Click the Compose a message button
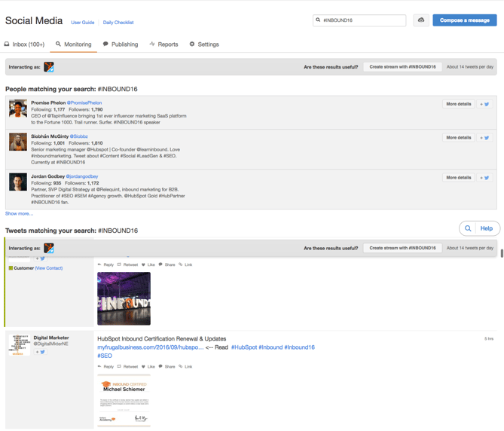This screenshot has height=431, width=504. tap(464, 20)
